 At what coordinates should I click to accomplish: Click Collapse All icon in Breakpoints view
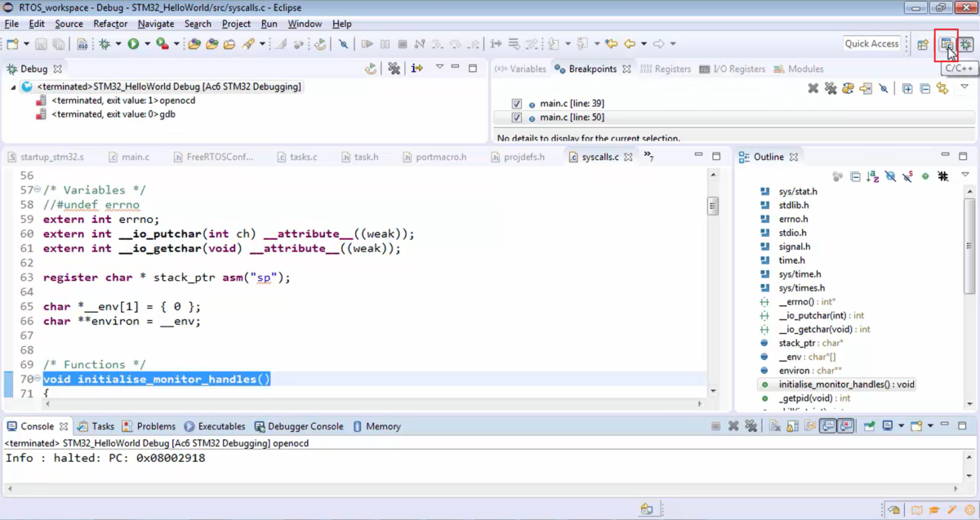tap(925, 88)
